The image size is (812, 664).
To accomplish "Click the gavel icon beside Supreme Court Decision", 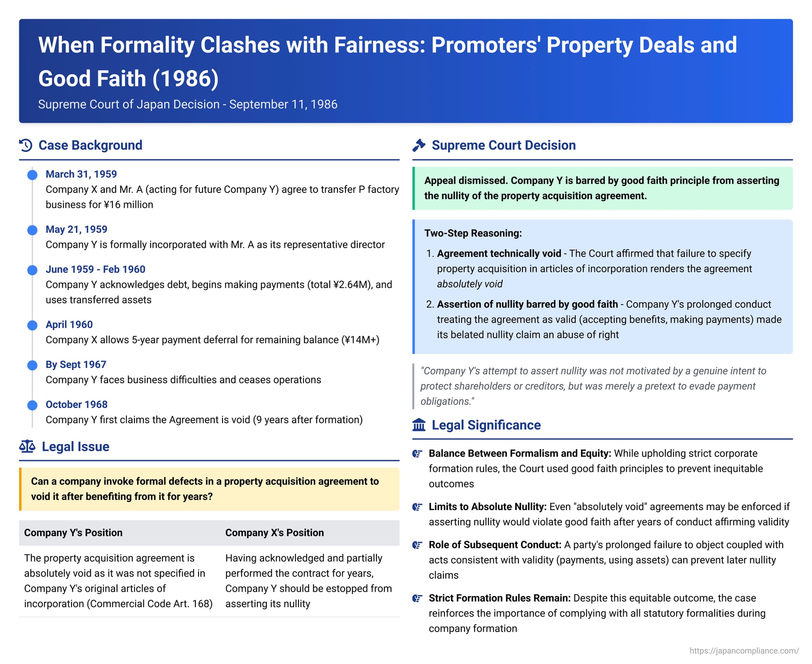I will [419, 145].
